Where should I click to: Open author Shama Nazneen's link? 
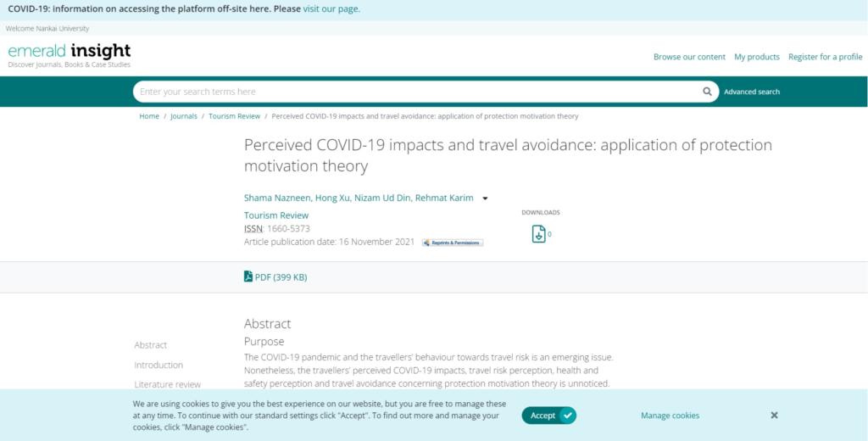coord(276,198)
